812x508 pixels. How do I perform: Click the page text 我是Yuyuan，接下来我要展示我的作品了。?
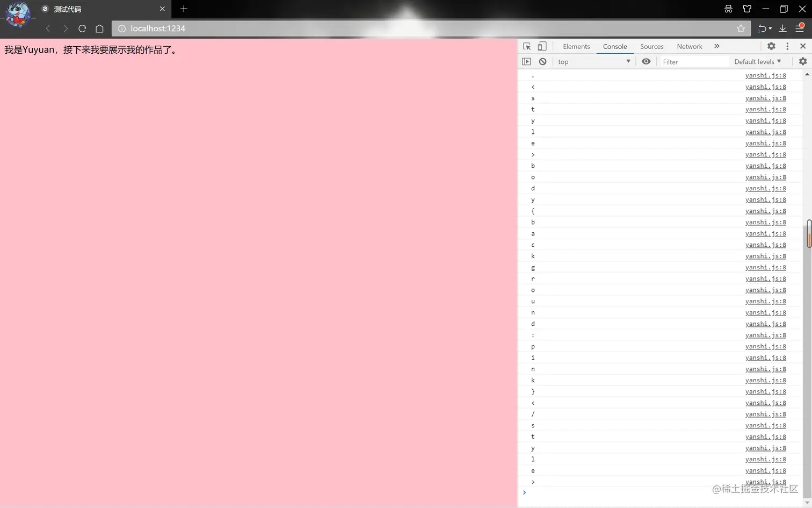(91, 50)
